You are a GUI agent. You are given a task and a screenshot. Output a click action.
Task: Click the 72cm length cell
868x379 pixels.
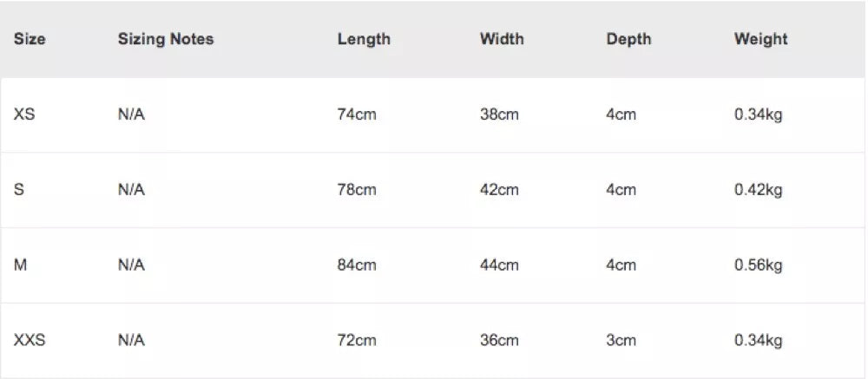(x=357, y=340)
